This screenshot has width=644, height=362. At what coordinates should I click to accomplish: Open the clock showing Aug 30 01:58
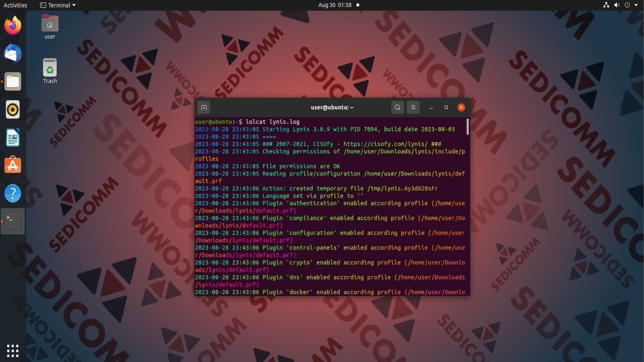(335, 5)
